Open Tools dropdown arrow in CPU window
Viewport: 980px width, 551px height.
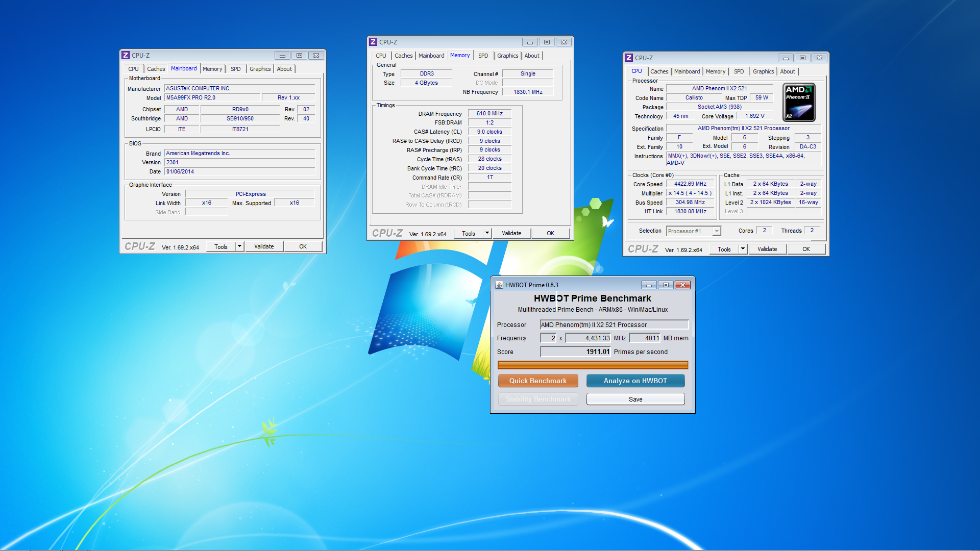743,249
